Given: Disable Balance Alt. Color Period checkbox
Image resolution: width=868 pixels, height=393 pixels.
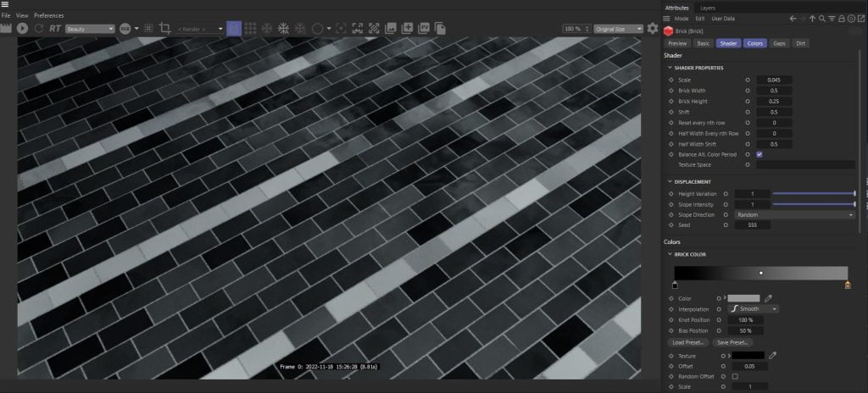Looking at the screenshot, I should (759, 154).
